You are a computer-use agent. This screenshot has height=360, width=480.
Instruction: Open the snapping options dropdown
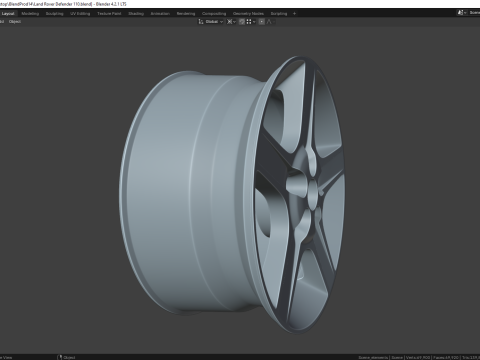coord(251,22)
